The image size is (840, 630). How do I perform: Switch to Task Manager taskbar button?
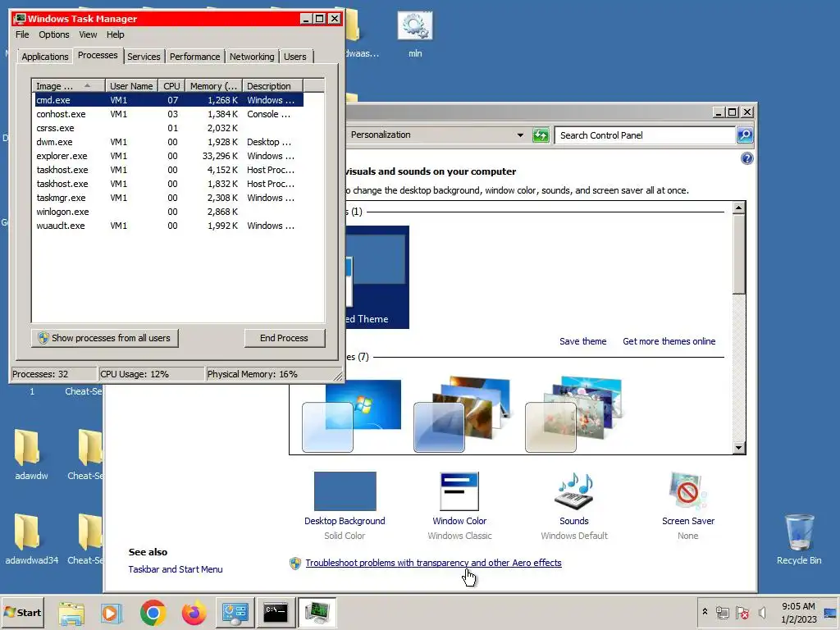pyautogui.click(x=317, y=613)
